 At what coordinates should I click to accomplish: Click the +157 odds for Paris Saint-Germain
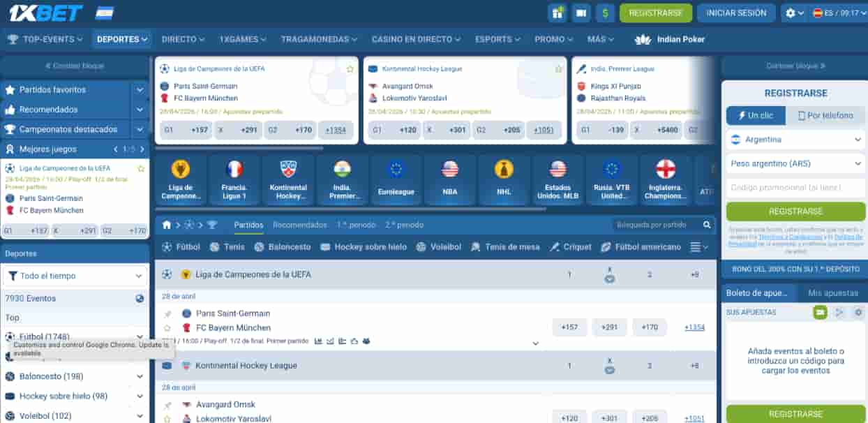pyautogui.click(x=570, y=327)
